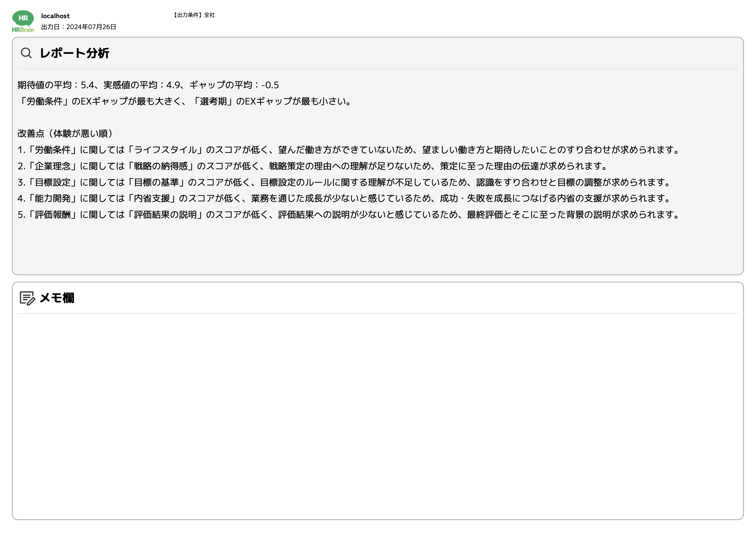Click improvement item 1 about 「ライフスタイル」
Screen dimensions: 756x534
[x=349, y=150]
